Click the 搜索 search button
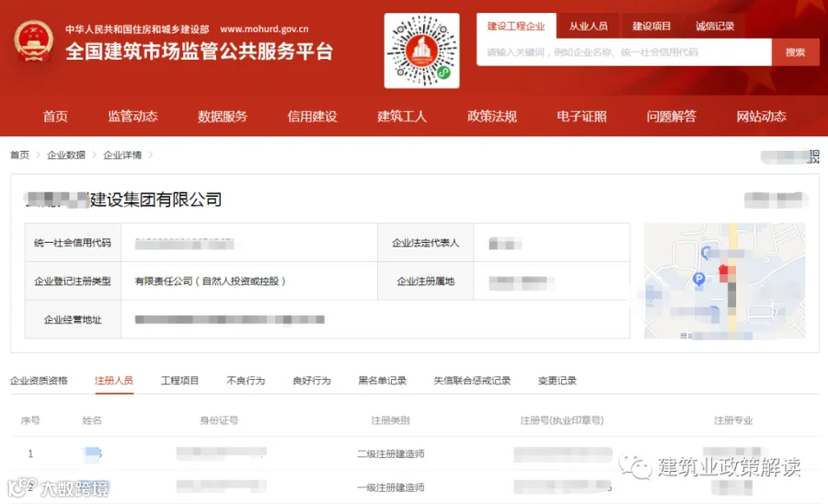This screenshot has width=828, height=504. click(x=795, y=52)
